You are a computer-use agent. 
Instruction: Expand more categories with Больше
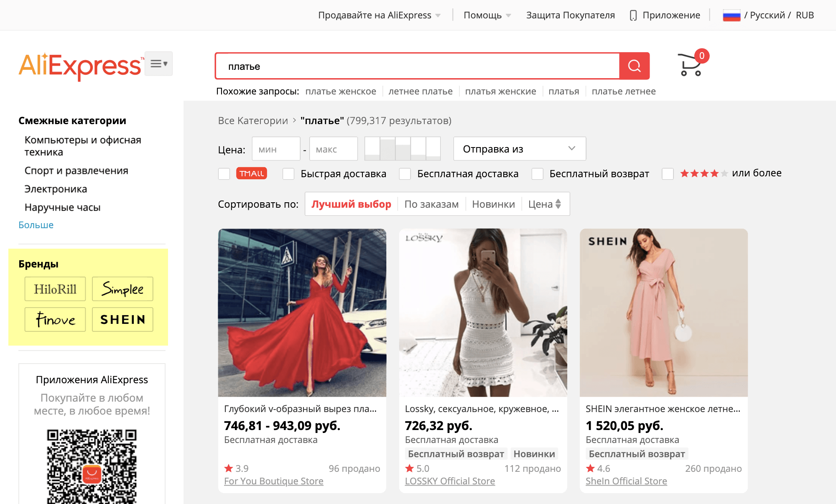36,225
